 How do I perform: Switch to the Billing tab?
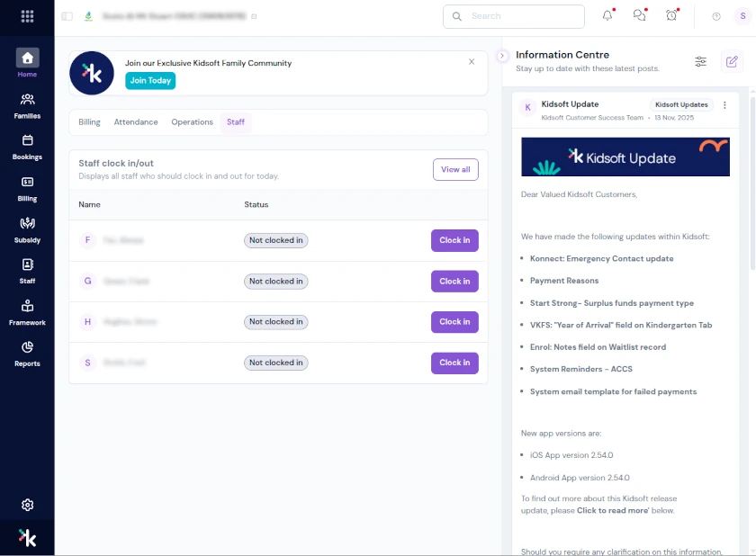point(89,122)
